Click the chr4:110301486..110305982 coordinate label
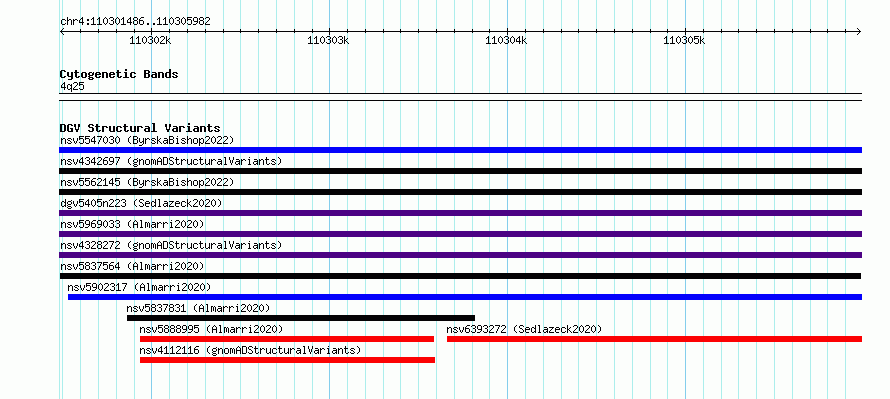The height and width of the screenshot is (399, 890). point(135,22)
